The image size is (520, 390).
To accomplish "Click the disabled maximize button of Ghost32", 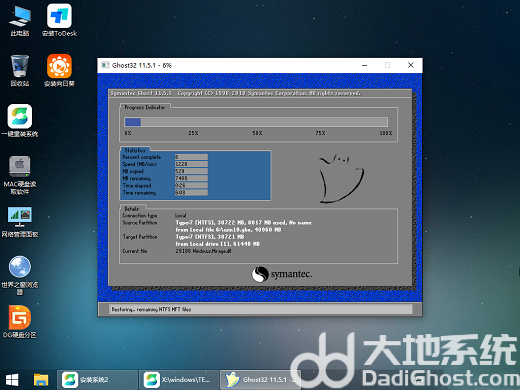I will pos(387,65).
